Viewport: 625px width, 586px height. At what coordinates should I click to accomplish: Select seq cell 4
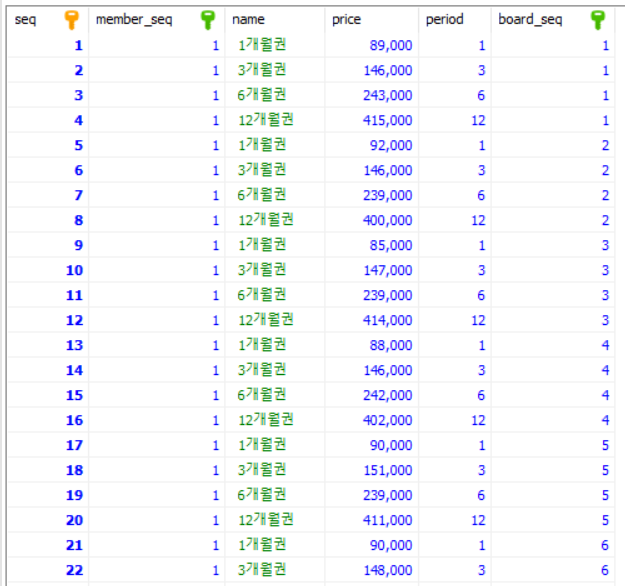48,120
